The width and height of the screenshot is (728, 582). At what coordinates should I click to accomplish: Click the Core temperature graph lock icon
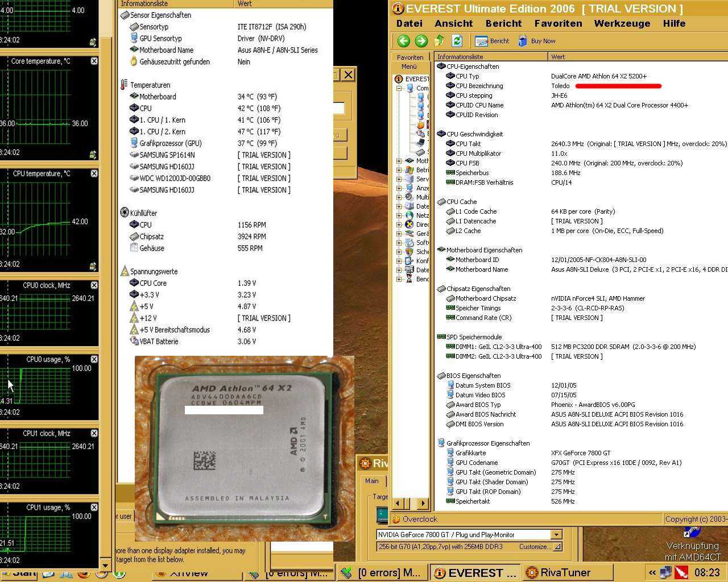pos(93,154)
